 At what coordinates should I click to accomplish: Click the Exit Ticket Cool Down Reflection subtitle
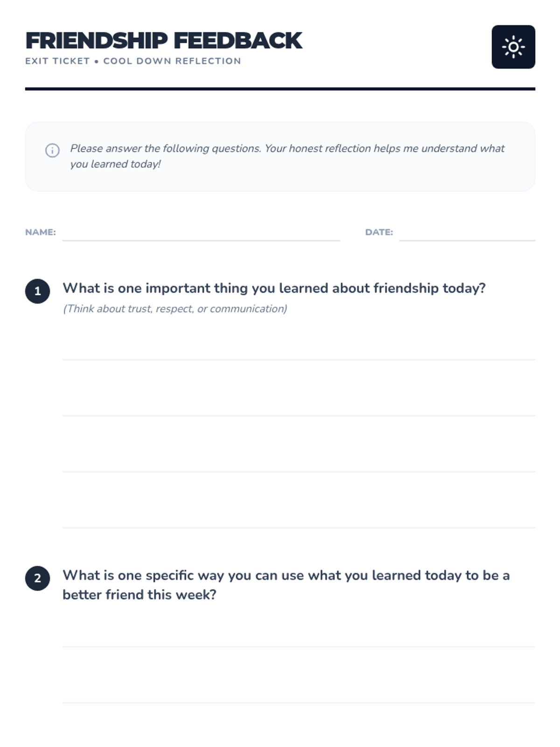pos(133,61)
